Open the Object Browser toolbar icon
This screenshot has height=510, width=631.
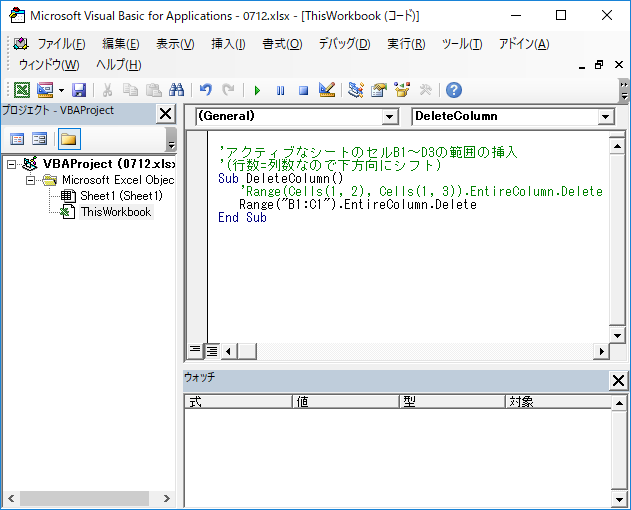[402, 90]
